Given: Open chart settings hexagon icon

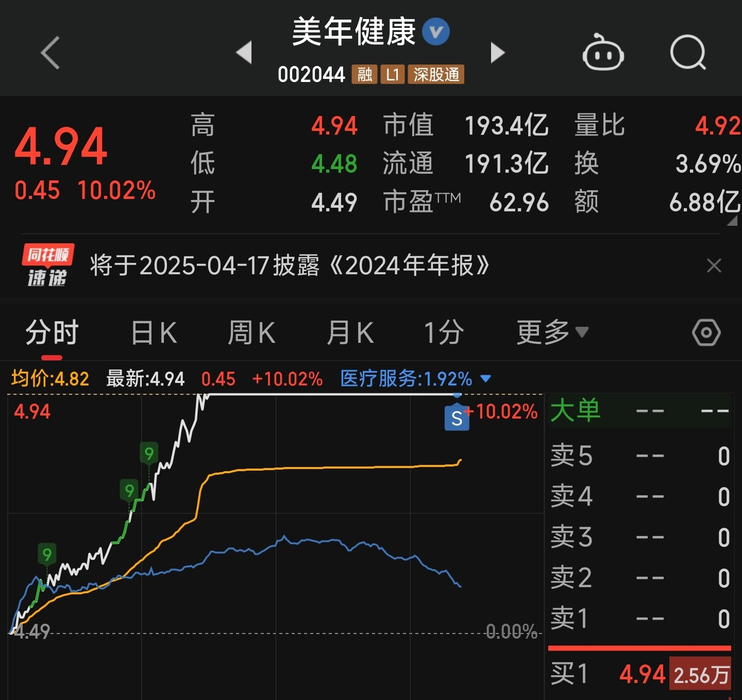Looking at the screenshot, I should click(x=706, y=332).
